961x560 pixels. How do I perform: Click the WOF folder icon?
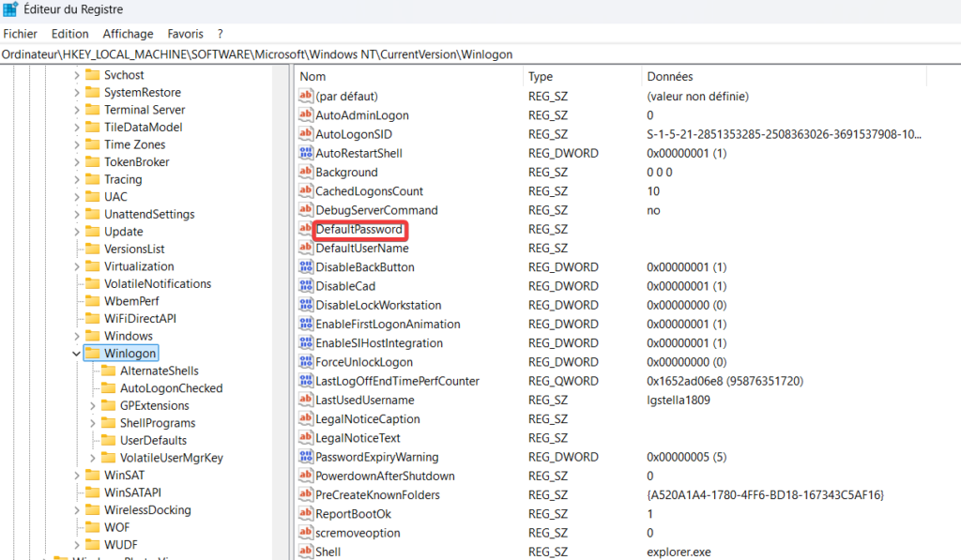[x=93, y=527]
